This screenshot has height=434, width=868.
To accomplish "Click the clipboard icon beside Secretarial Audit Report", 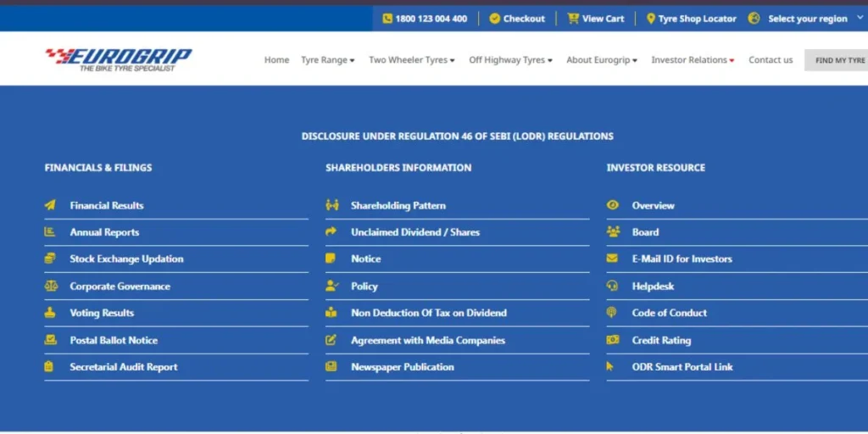I will 48,366.
